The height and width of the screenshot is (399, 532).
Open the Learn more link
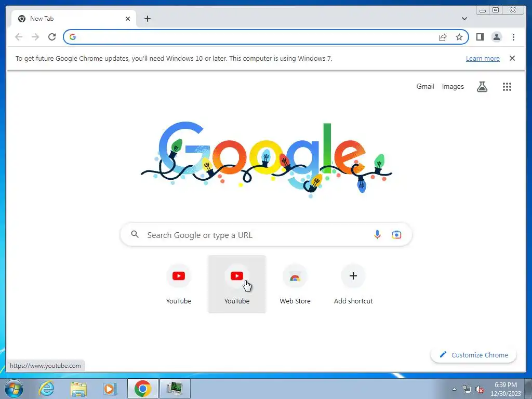pos(483,58)
